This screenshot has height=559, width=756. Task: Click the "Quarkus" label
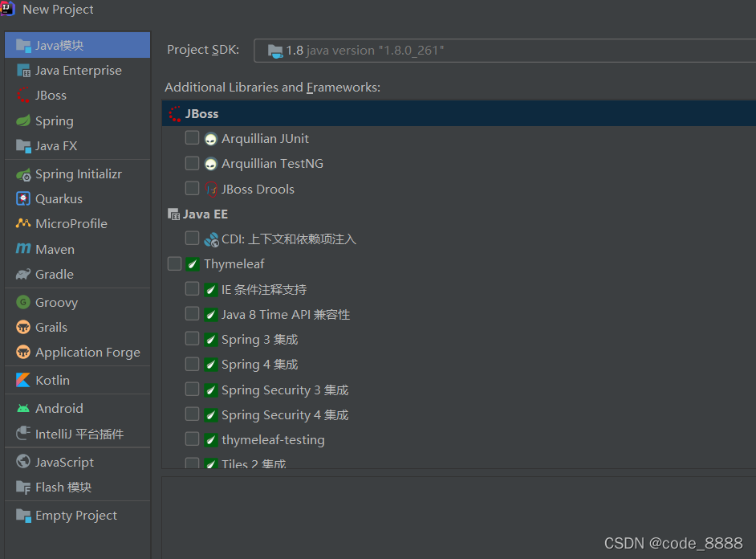[59, 199]
